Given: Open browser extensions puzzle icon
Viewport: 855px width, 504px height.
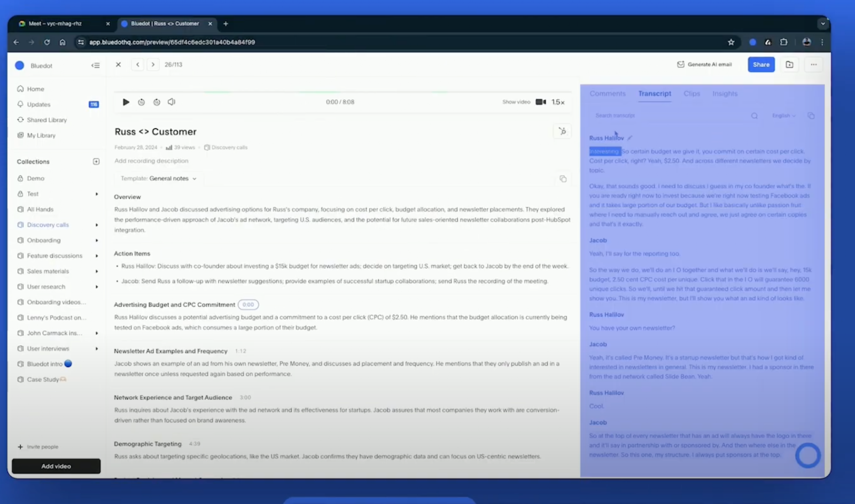Looking at the screenshot, I should point(783,42).
